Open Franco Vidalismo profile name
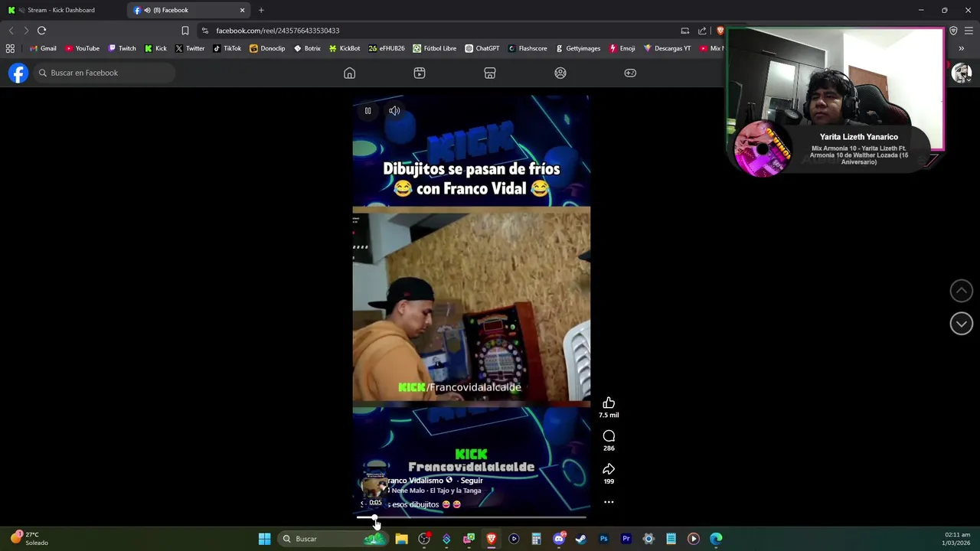This screenshot has width=980, height=551. click(416, 481)
